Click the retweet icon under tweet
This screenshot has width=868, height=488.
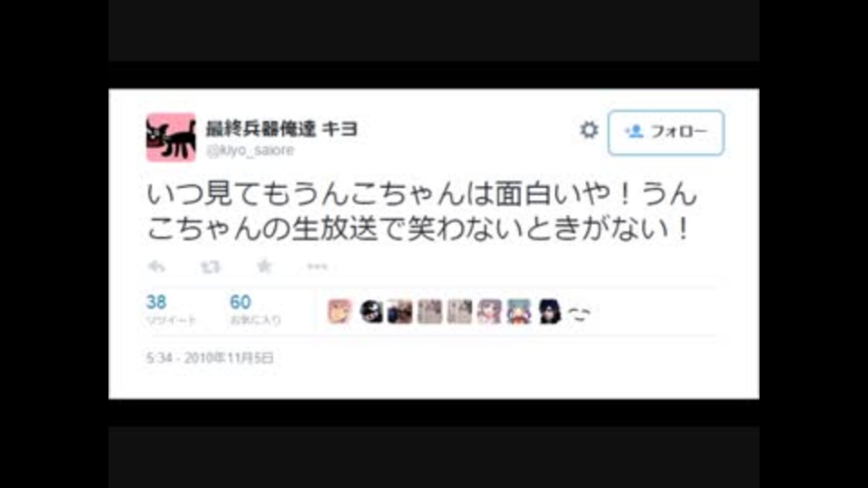coord(211,267)
